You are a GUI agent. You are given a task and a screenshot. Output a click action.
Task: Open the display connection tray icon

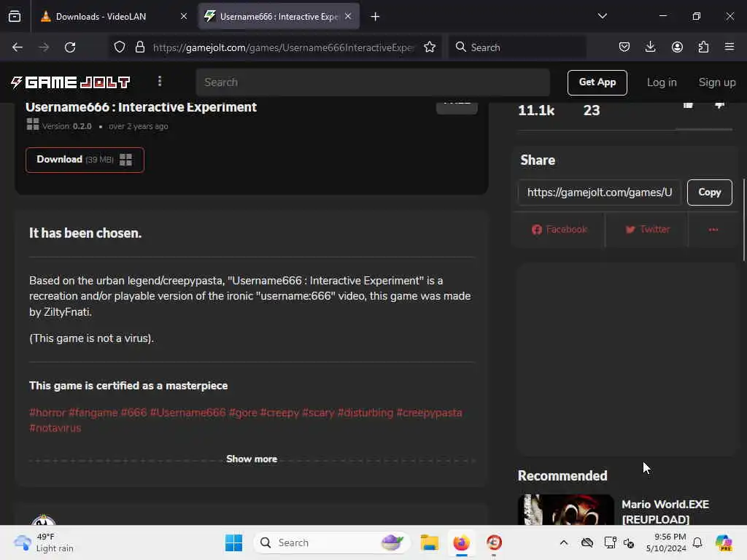(x=610, y=542)
